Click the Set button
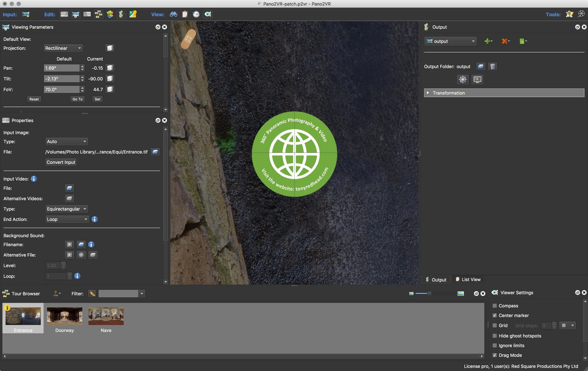This screenshot has width=588, height=371. 97,99
